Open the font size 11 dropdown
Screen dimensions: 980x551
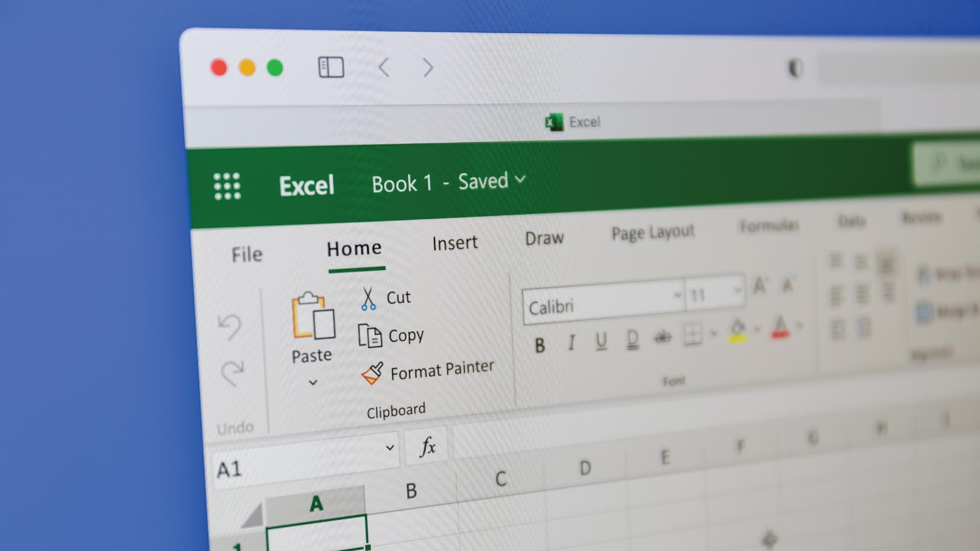pyautogui.click(x=737, y=290)
